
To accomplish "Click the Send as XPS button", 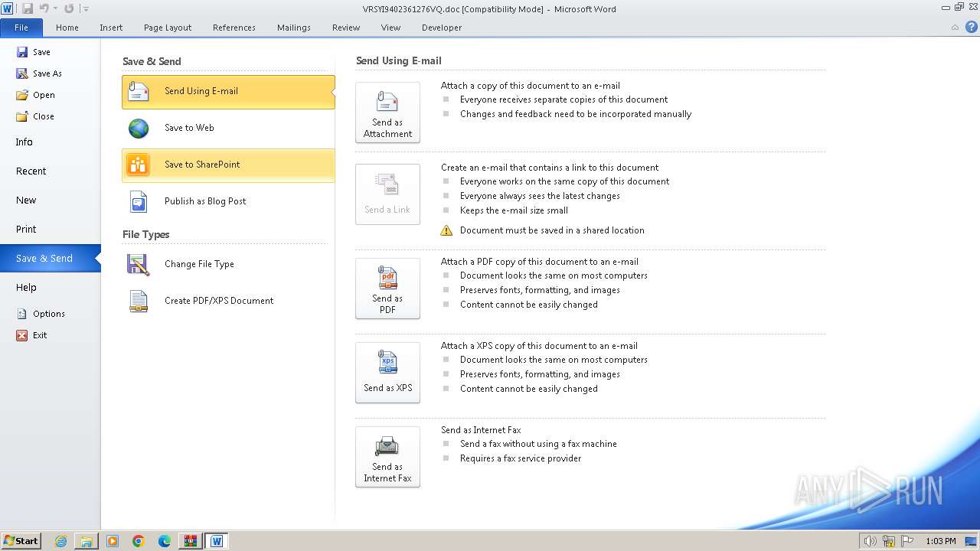I will tap(387, 373).
